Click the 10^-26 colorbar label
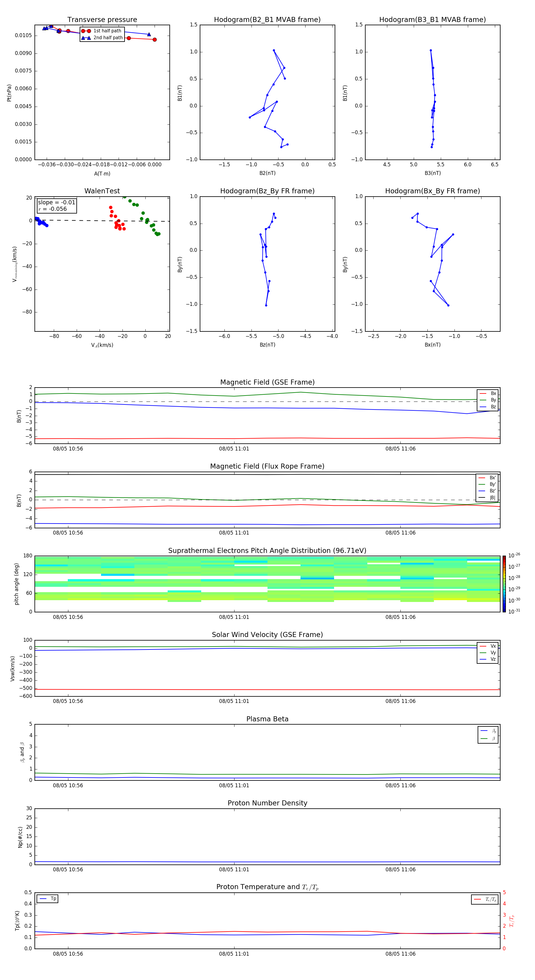Screen dimensions: 535x980 tap(514, 555)
